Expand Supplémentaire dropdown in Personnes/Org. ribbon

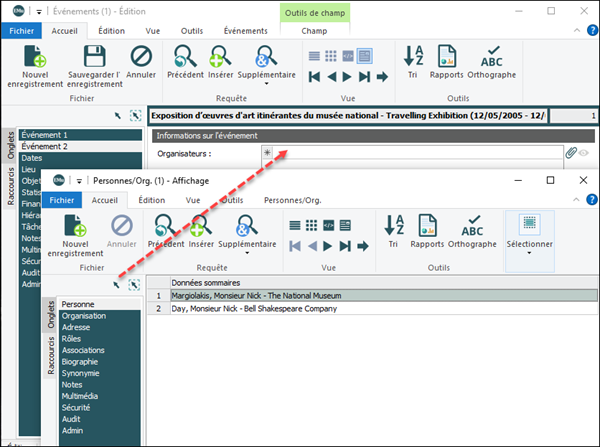point(256,232)
